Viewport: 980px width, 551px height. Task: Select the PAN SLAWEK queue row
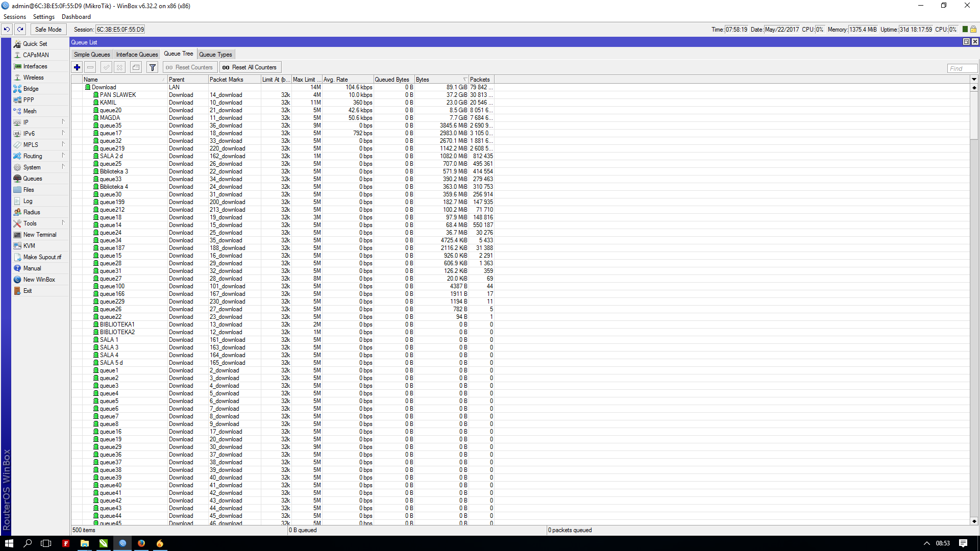(x=118, y=95)
